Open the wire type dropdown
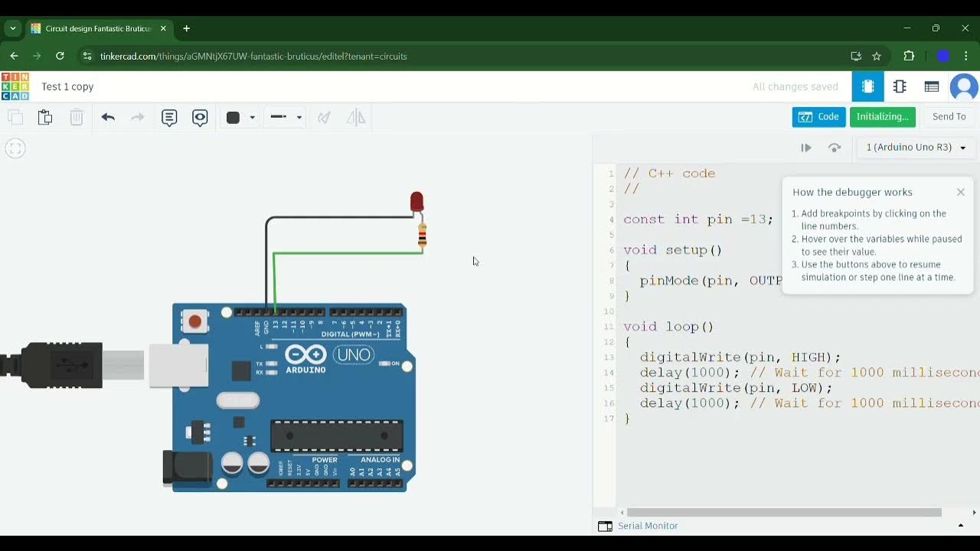The height and width of the screenshot is (551, 980). [x=286, y=117]
